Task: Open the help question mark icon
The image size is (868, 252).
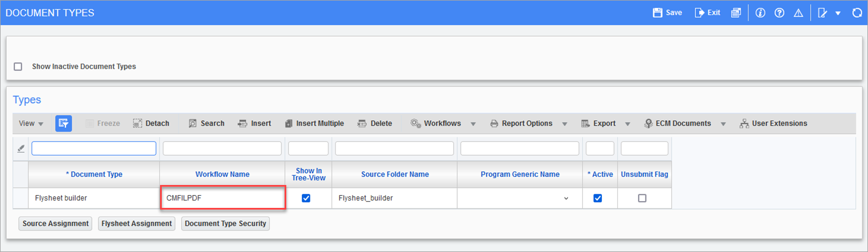Action: click(779, 13)
